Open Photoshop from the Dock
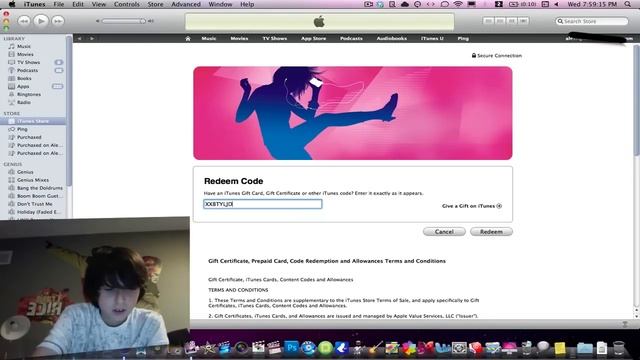The width and height of the screenshot is (640, 360). coord(291,348)
